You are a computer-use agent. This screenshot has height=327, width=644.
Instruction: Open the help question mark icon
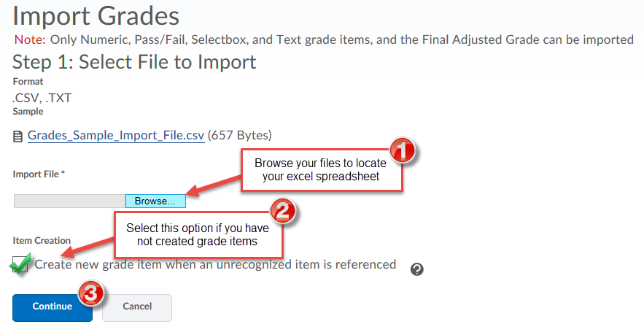point(417,269)
